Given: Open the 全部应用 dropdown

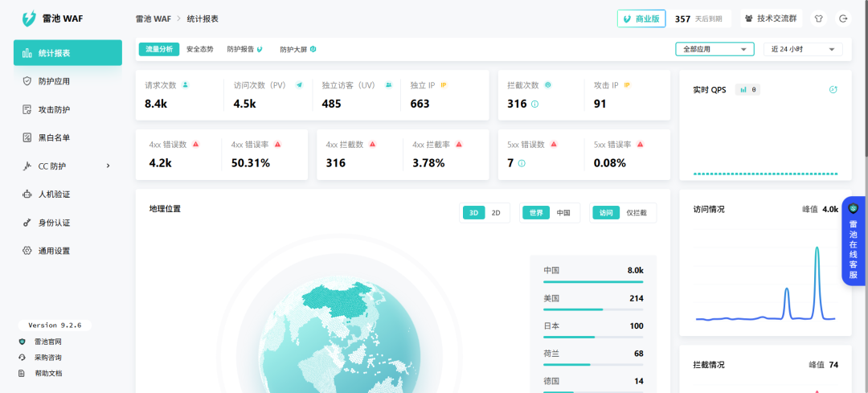Looking at the screenshot, I should pyautogui.click(x=714, y=49).
